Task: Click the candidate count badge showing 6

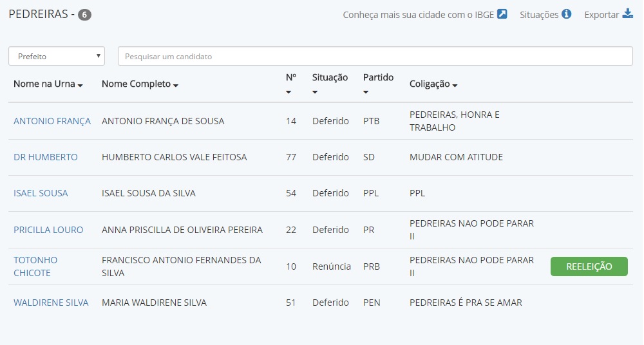Action: [x=84, y=15]
